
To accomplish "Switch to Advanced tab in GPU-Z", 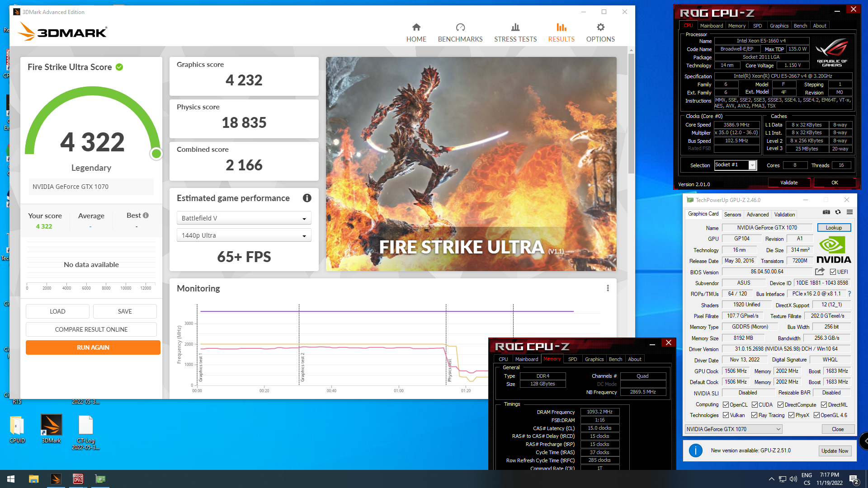I will point(757,215).
